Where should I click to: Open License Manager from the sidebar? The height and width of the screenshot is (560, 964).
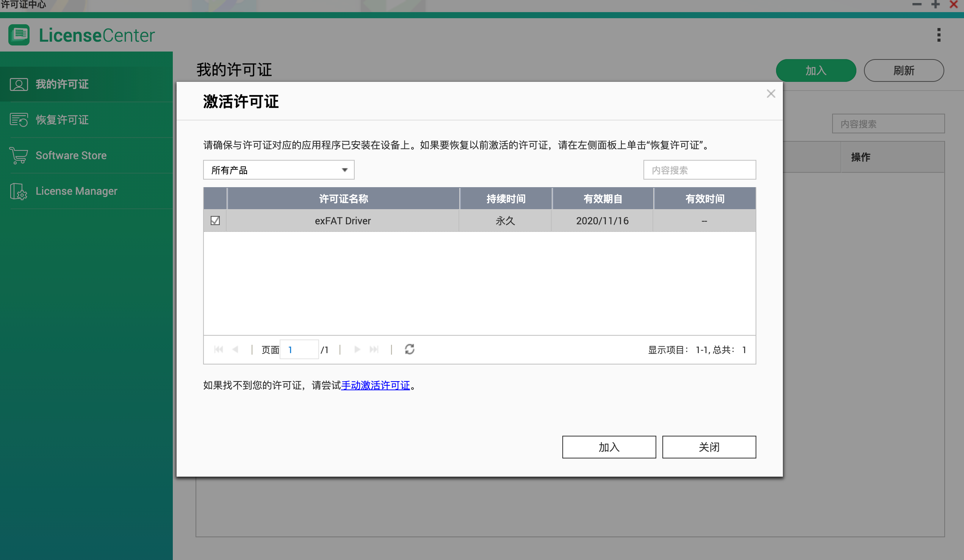point(77,191)
